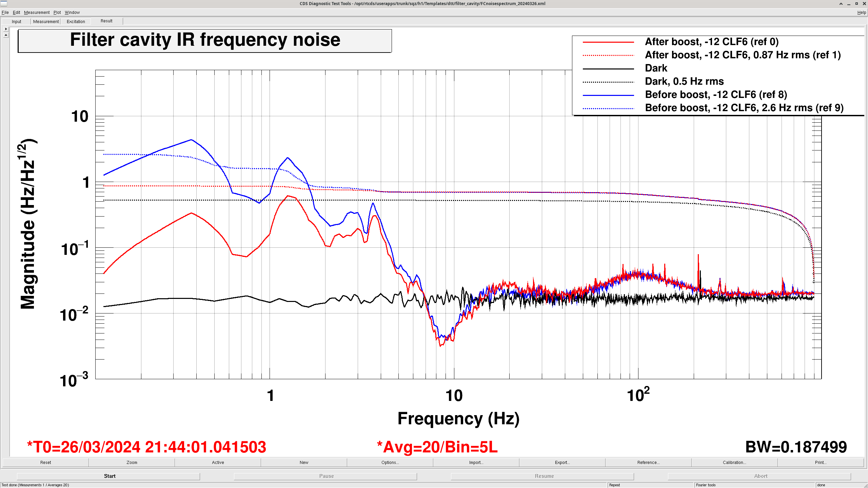This screenshot has width=868, height=488.
Task: Switch to the Excitation tab
Action: click(76, 21)
